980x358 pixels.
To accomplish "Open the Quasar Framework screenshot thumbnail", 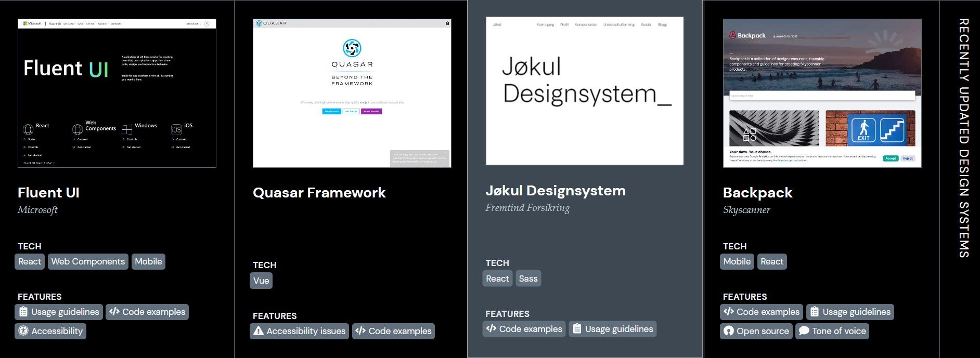I will click(352, 94).
